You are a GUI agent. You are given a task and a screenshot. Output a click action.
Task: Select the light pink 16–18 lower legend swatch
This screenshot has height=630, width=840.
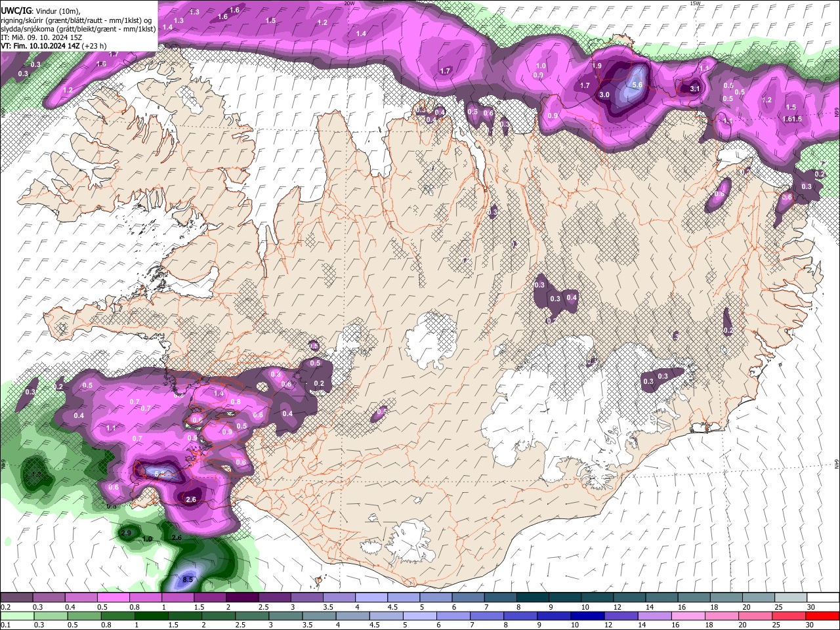[x=688, y=616]
